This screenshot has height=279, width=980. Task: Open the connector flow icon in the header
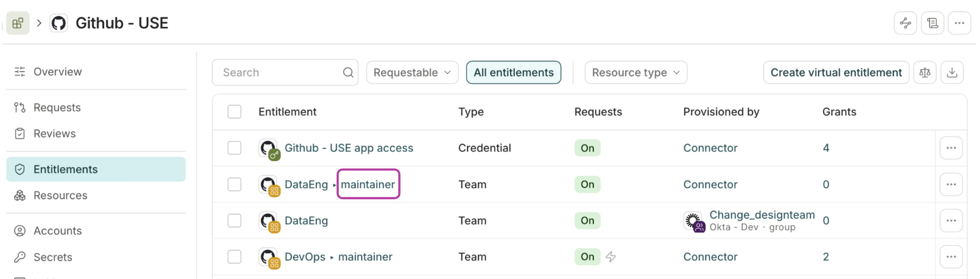click(905, 23)
